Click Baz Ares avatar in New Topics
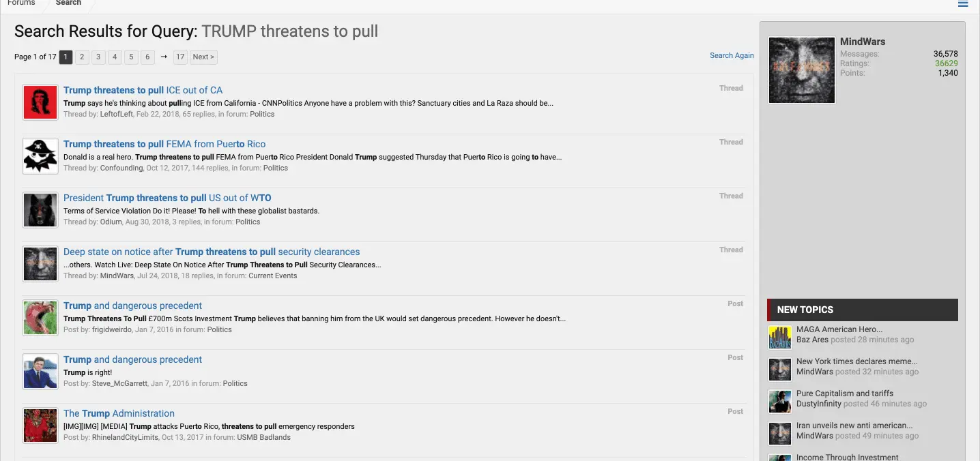Viewport: 980px width, 461px height. click(x=779, y=337)
